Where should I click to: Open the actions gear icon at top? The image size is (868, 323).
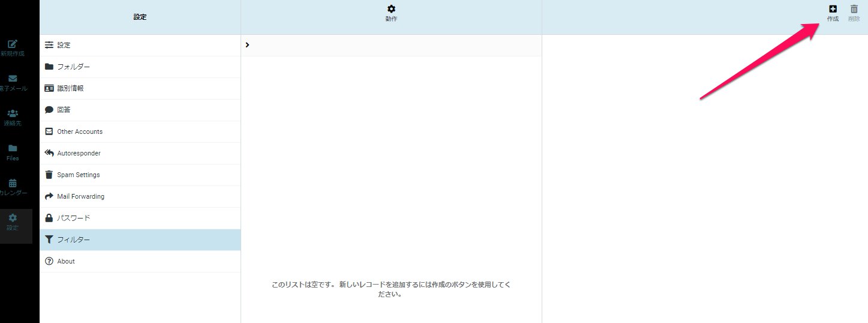point(391,9)
